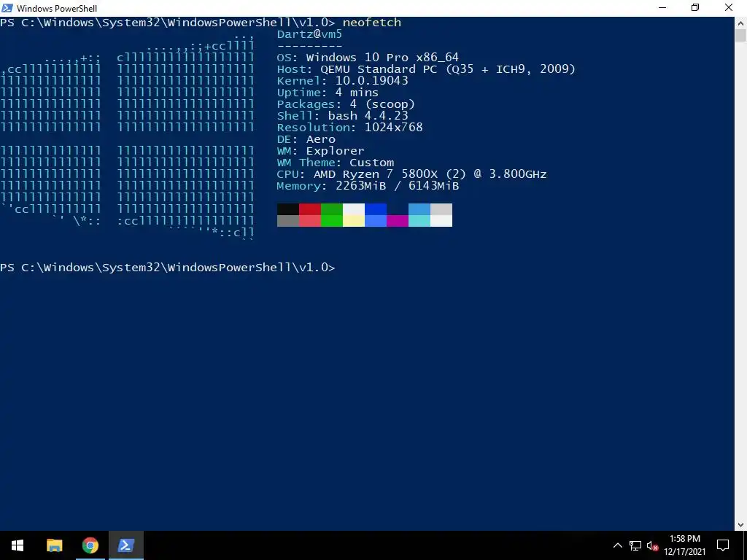
Task: Click the dark blue color block
Action: click(x=376, y=209)
